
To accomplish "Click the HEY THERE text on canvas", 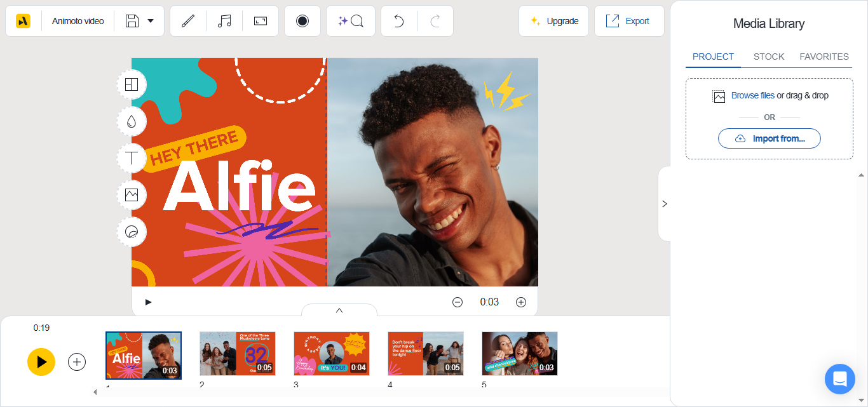I will pyautogui.click(x=194, y=148).
